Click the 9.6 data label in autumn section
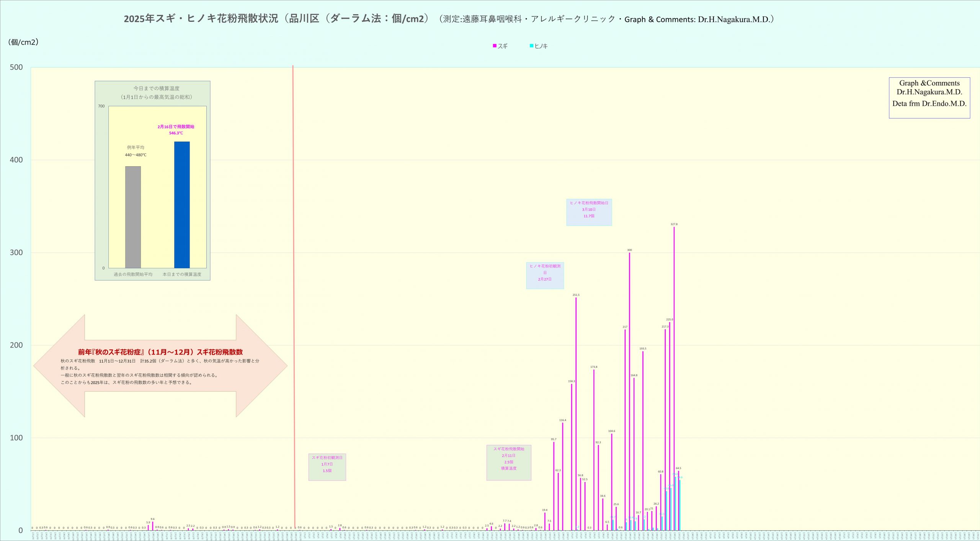The image size is (980, 541). tap(153, 519)
